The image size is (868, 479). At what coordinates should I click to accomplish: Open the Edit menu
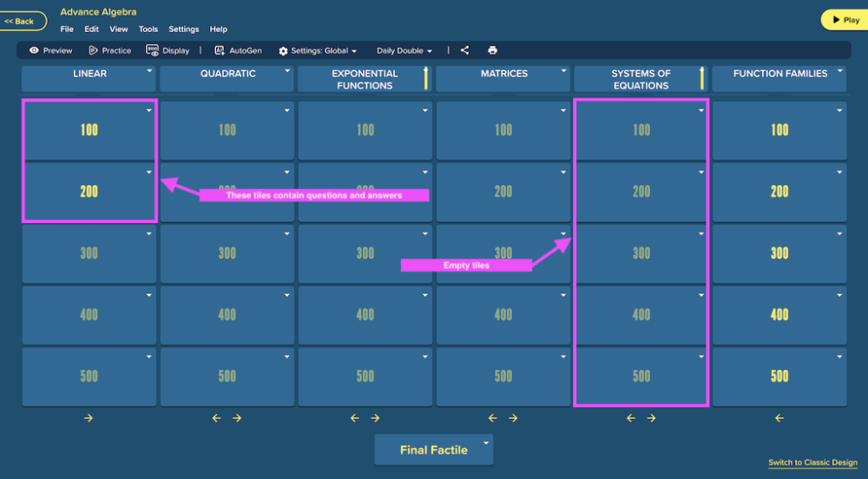click(91, 29)
